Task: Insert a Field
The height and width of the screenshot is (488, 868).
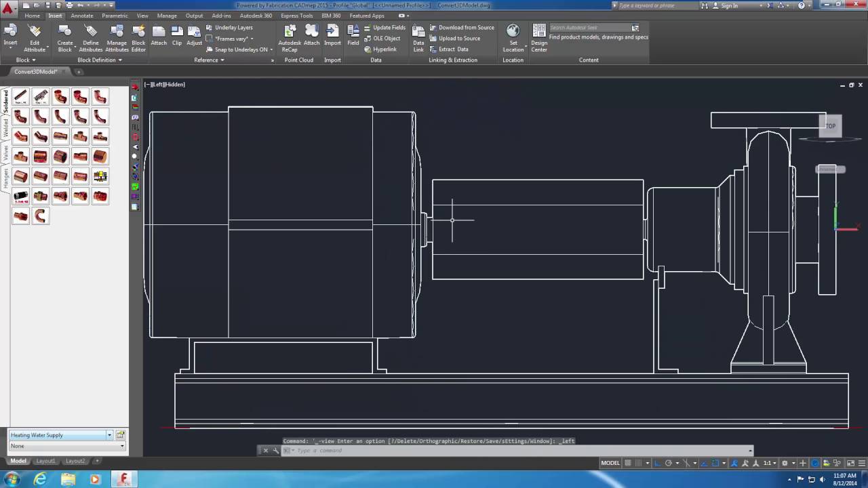Action: (353, 35)
